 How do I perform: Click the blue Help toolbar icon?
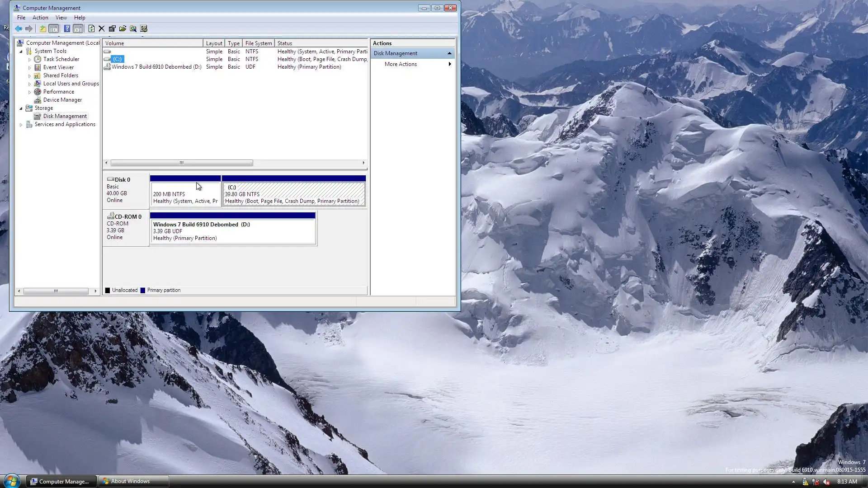67,28
